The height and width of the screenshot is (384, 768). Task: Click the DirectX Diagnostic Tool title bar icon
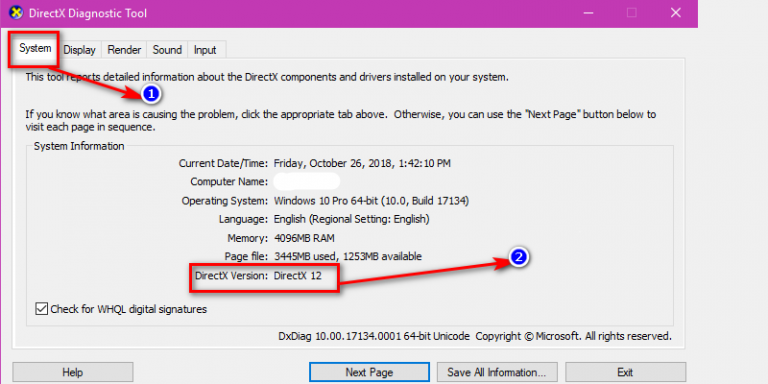click(x=17, y=12)
